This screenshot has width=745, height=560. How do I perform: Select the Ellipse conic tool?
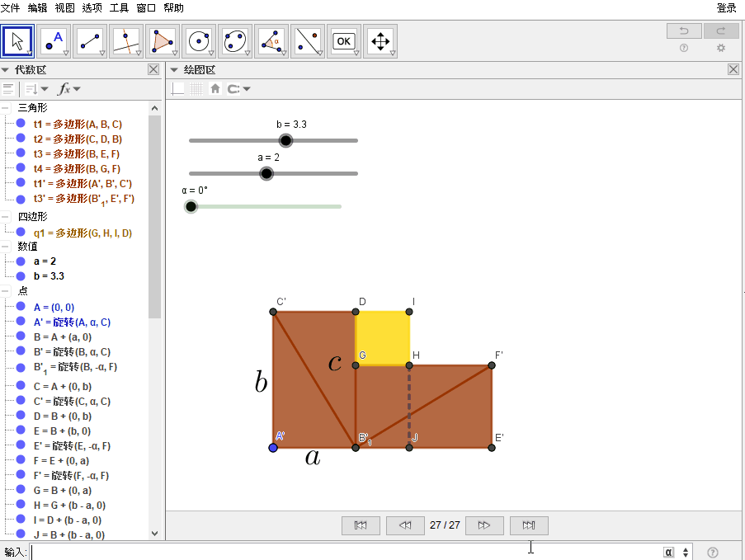(235, 41)
